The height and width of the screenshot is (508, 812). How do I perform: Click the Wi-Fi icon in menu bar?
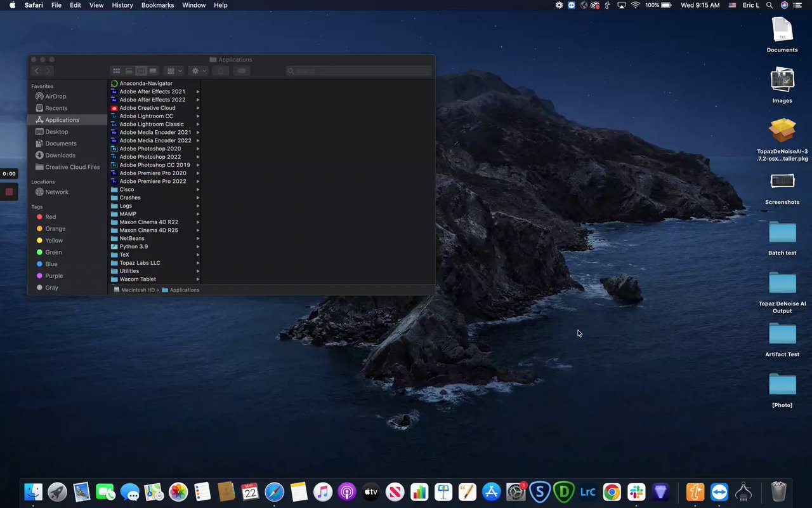pos(635,5)
